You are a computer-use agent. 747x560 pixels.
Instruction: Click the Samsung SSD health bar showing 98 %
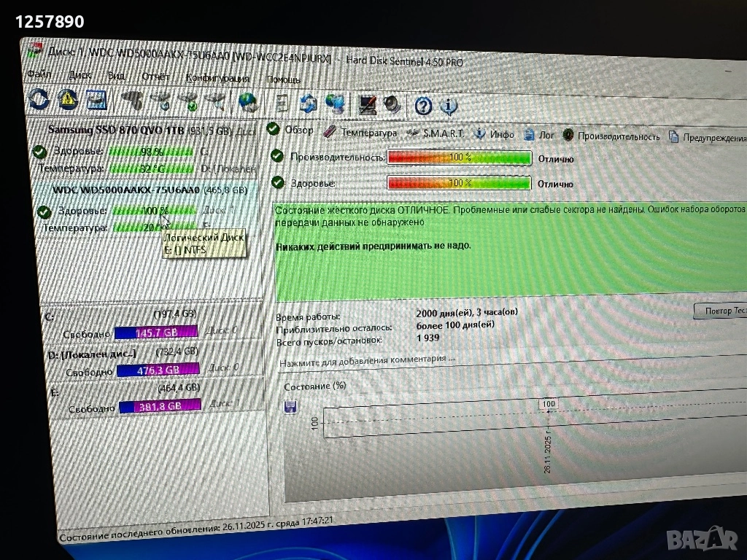click(150, 152)
